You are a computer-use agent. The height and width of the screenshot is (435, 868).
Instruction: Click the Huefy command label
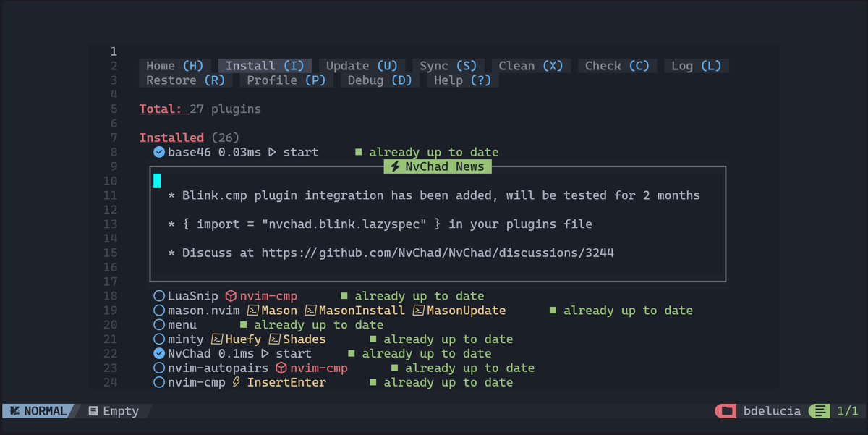click(243, 339)
